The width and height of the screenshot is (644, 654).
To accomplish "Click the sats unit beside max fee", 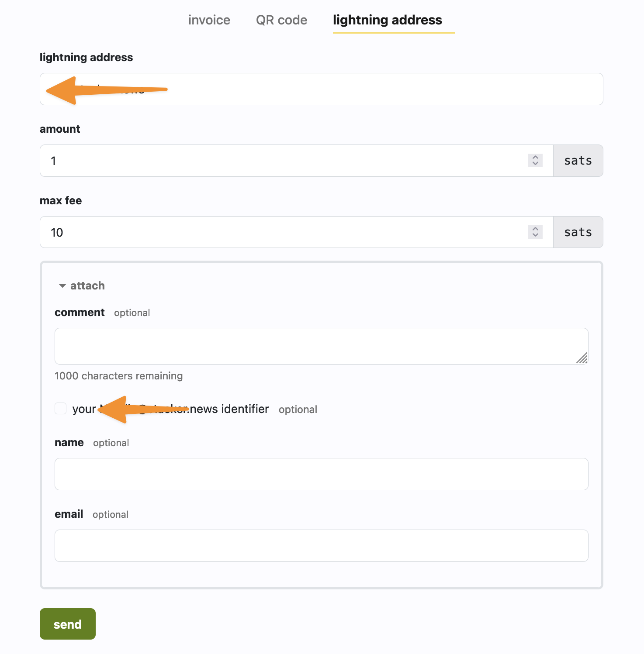I will click(578, 232).
